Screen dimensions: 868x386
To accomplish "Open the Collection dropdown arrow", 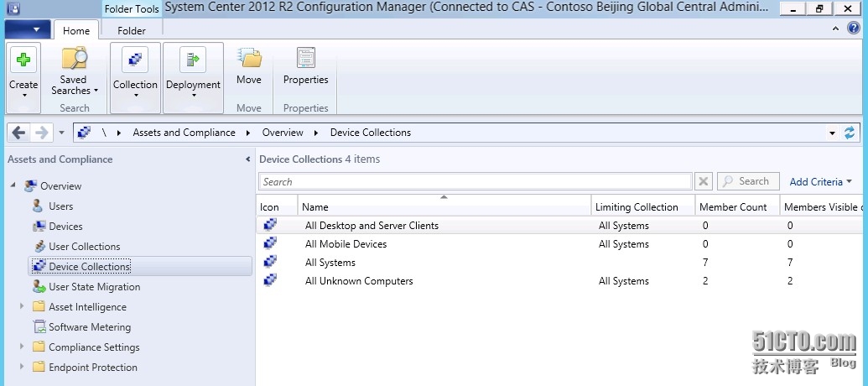I will [136, 96].
